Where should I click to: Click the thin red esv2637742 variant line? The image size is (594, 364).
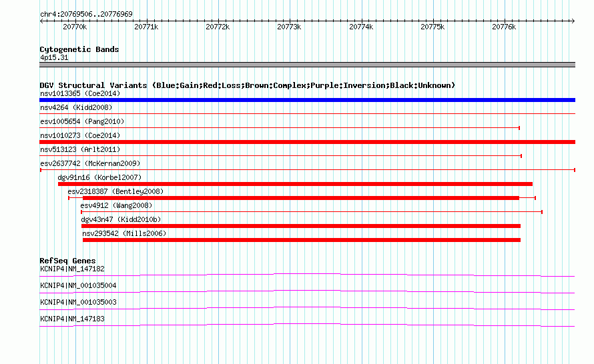tap(307, 170)
